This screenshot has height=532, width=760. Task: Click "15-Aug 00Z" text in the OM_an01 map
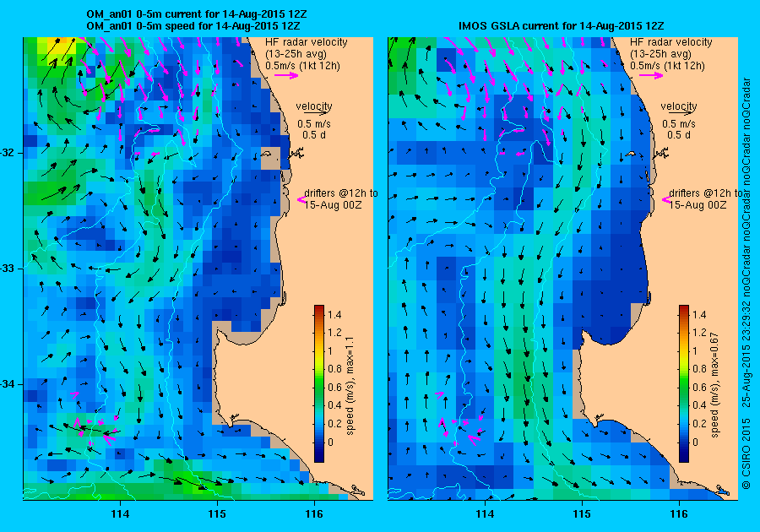333,205
